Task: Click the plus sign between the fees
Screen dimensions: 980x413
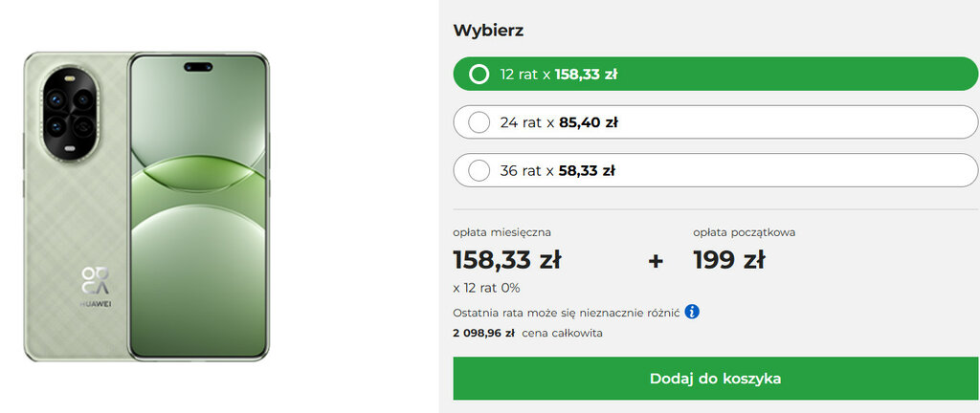Action: coord(656,260)
